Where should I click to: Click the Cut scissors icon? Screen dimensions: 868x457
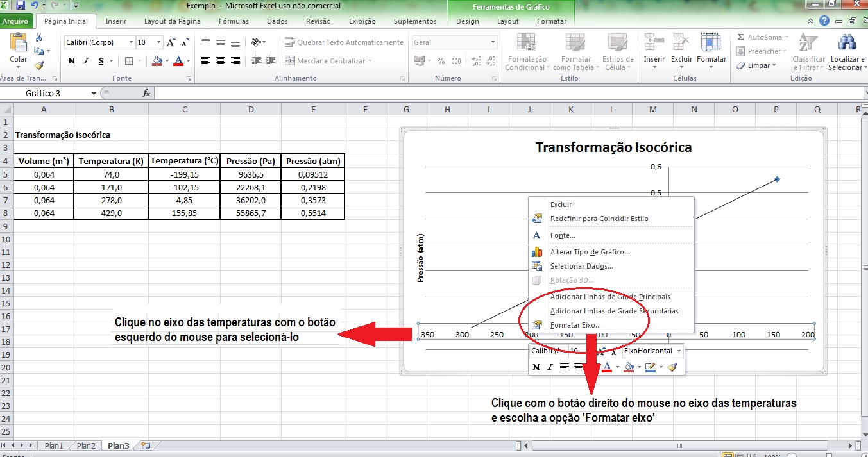click(39, 38)
